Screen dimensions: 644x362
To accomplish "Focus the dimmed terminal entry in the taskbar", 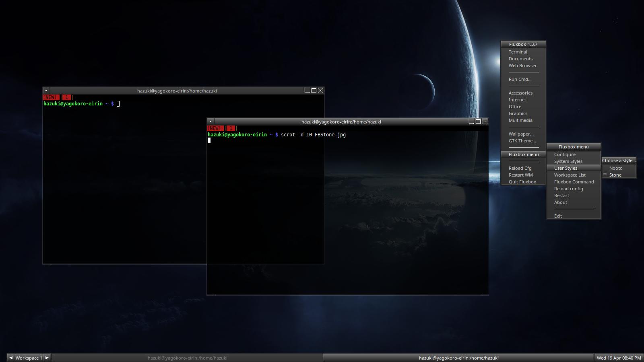I will (x=188, y=358).
